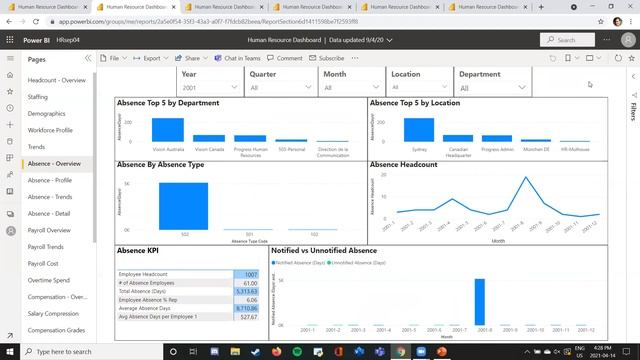
Task: Click the Create plus icon in left rail
Action: pyautogui.click(x=10, y=124)
